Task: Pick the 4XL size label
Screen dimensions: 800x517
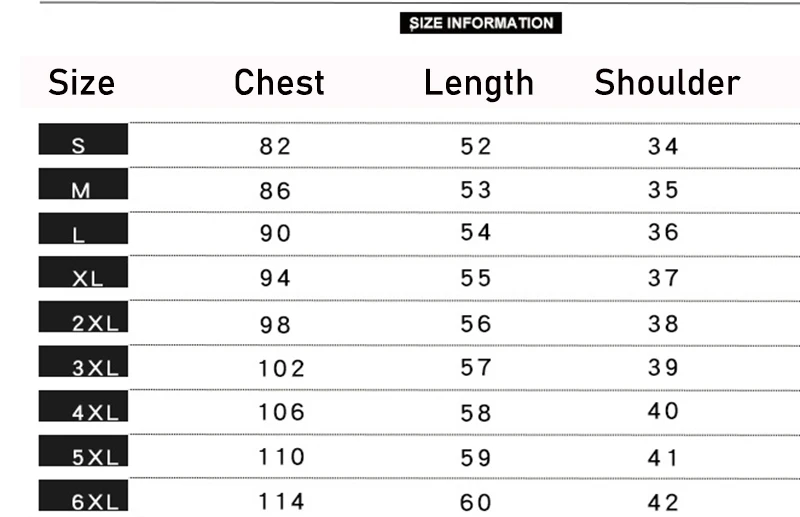Action: tap(83, 406)
